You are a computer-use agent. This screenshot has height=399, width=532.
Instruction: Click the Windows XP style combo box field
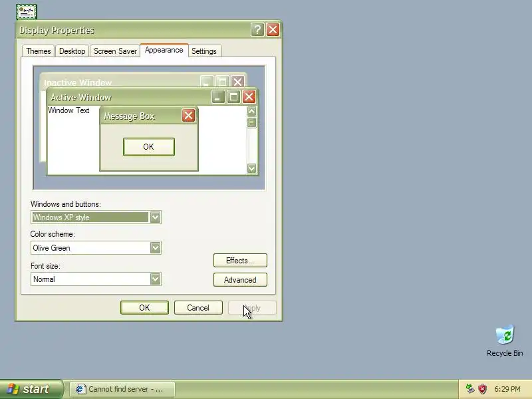tap(96, 217)
